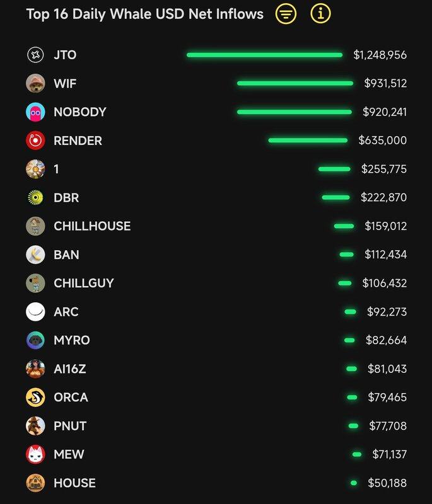Open the RENDER token icon
The height and width of the screenshot is (504, 432).
[x=35, y=140]
